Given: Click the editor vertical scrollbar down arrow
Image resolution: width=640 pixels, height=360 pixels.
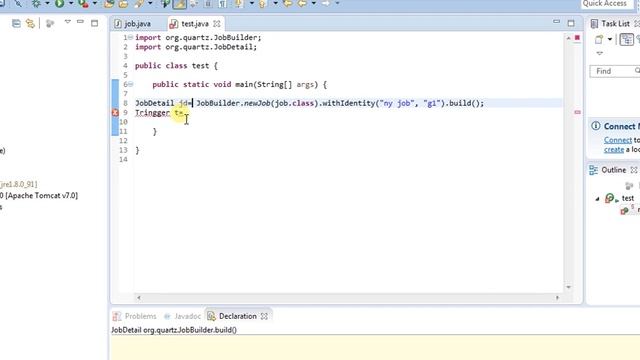Looking at the screenshot, I should (x=568, y=287).
